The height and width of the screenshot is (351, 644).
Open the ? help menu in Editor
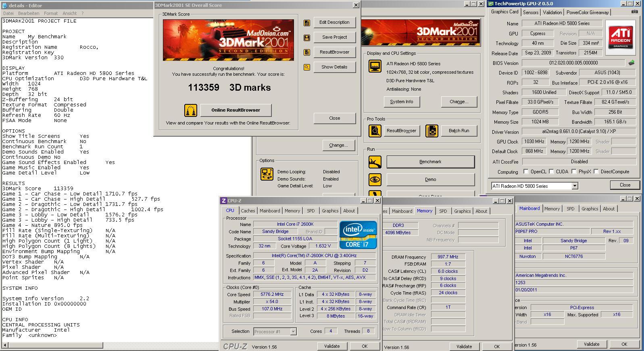83,13
